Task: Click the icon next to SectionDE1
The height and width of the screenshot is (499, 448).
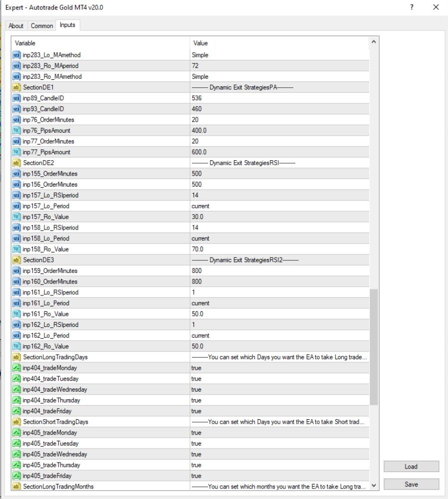Action: click(16, 87)
